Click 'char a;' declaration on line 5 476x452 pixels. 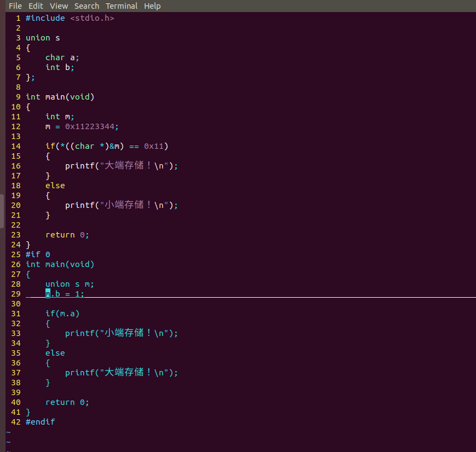(x=62, y=57)
